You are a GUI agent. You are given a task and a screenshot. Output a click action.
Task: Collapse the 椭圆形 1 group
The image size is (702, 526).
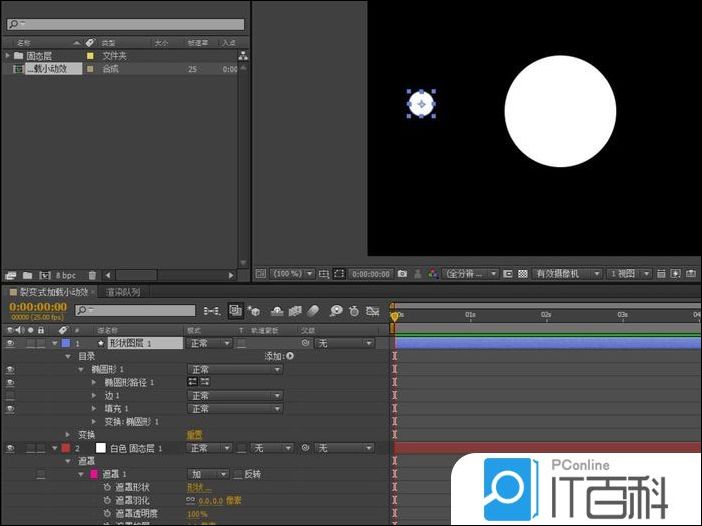(83, 369)
